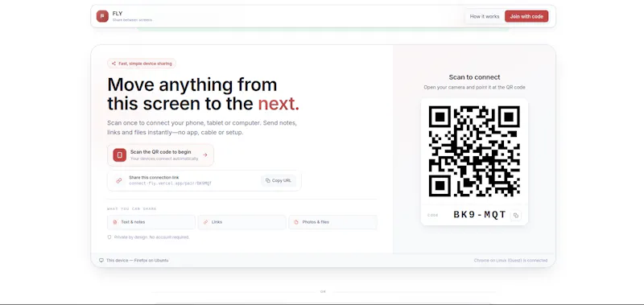Choose the Text & notes share option
Viewport: 644px width, 305px height.
(151, 222)
